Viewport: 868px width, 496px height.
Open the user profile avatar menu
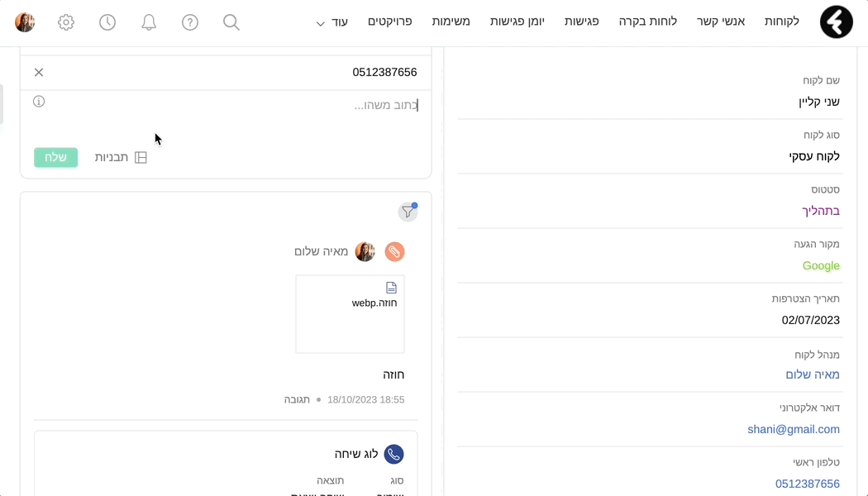tap(25, 22)
